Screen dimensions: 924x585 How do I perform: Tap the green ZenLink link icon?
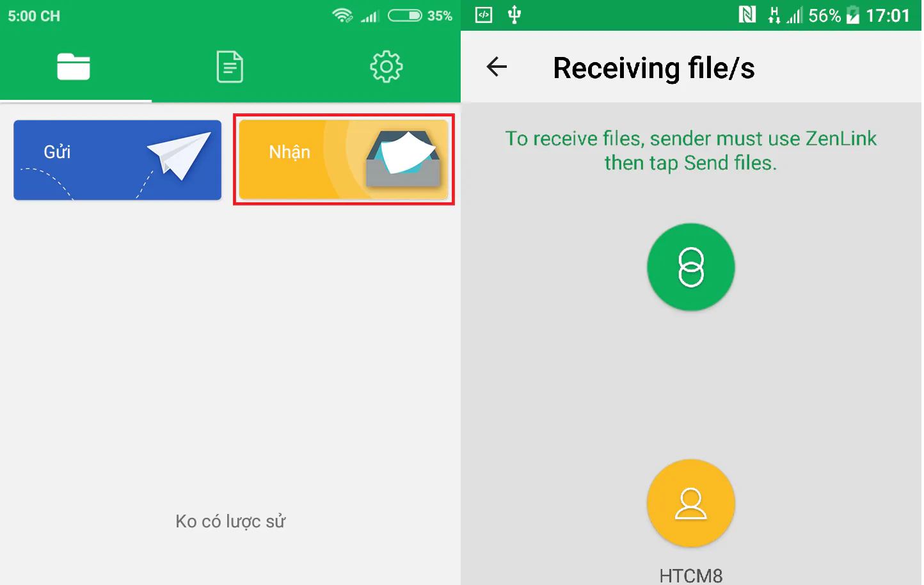point(691,267)
